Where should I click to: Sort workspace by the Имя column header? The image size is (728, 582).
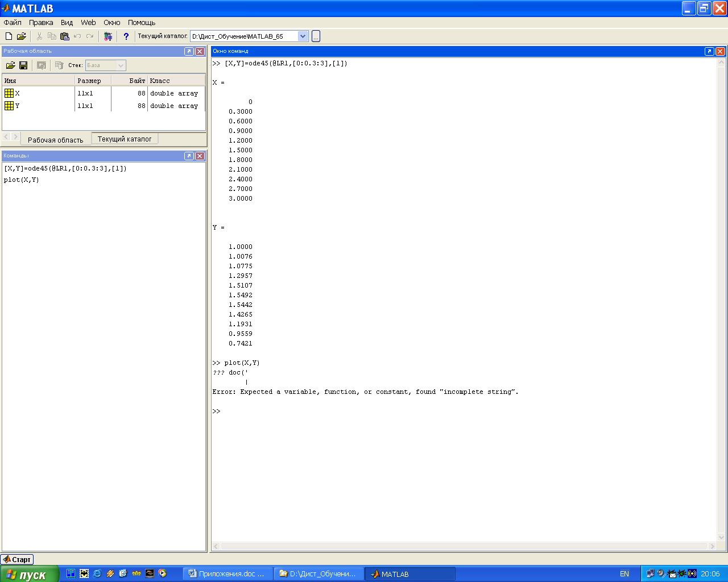[x=39, y=81]
